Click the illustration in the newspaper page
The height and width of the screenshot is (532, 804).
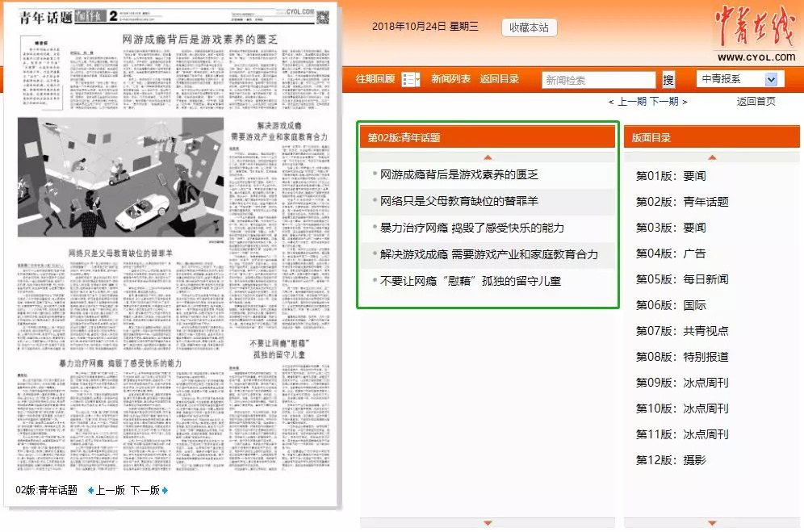(120, 178)
